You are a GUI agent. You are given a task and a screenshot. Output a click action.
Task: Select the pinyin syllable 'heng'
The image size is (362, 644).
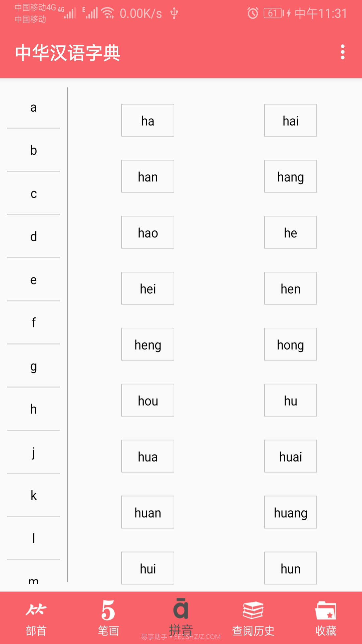coord(147,344)
